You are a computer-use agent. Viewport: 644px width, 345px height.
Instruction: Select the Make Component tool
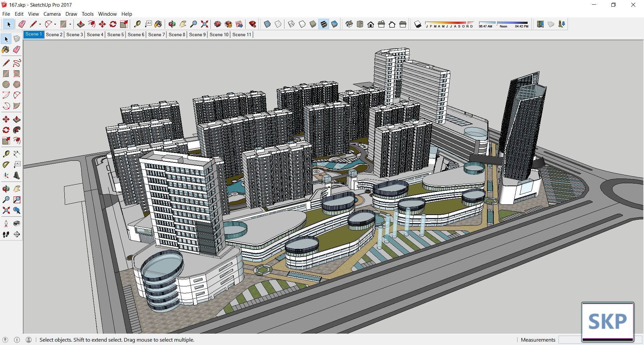[x=17, y=39]
